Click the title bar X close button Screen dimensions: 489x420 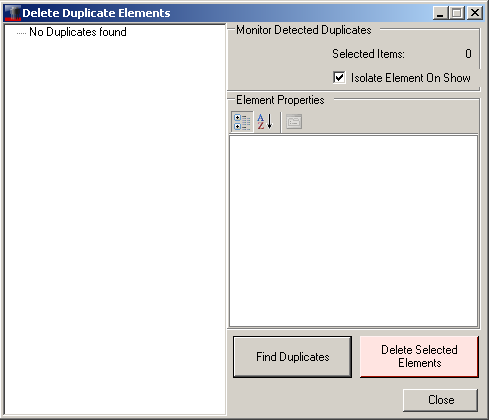coord(475,13)
